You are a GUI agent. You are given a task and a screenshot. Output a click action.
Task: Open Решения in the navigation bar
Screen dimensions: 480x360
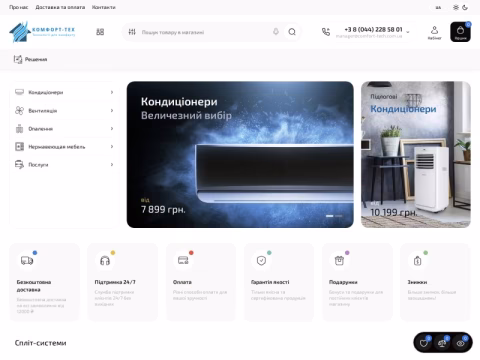click(36, 59)
